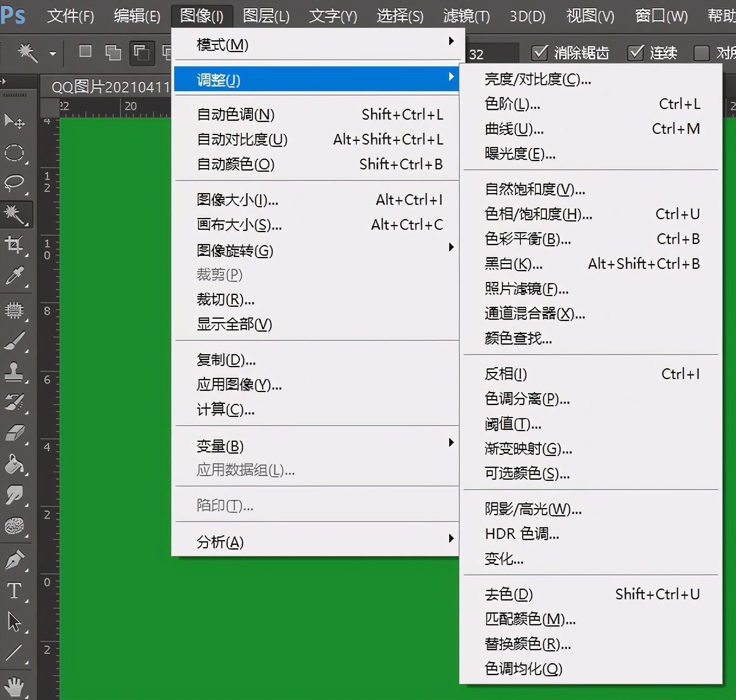
Task: Uncheck the 连续 contiguous option
Action: (x=636, y=53)
